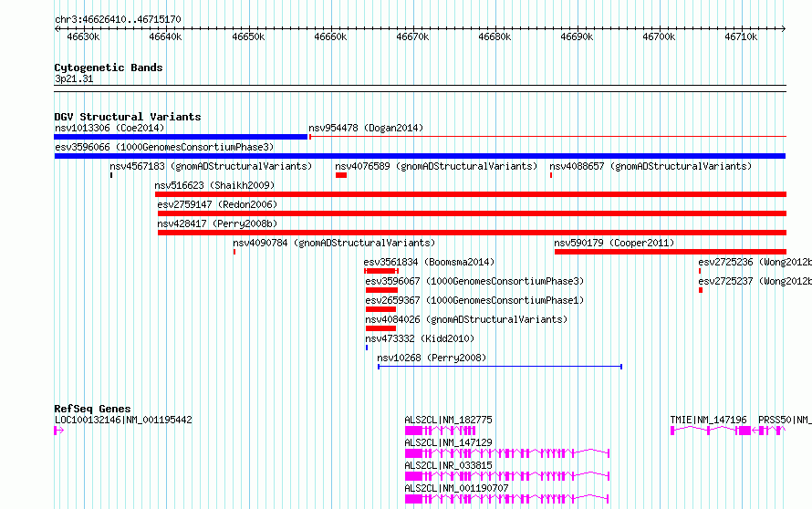Open the nsv473332 (Kidd2010) label
Screen dimensions: 812x509
(x=420, y=338)
